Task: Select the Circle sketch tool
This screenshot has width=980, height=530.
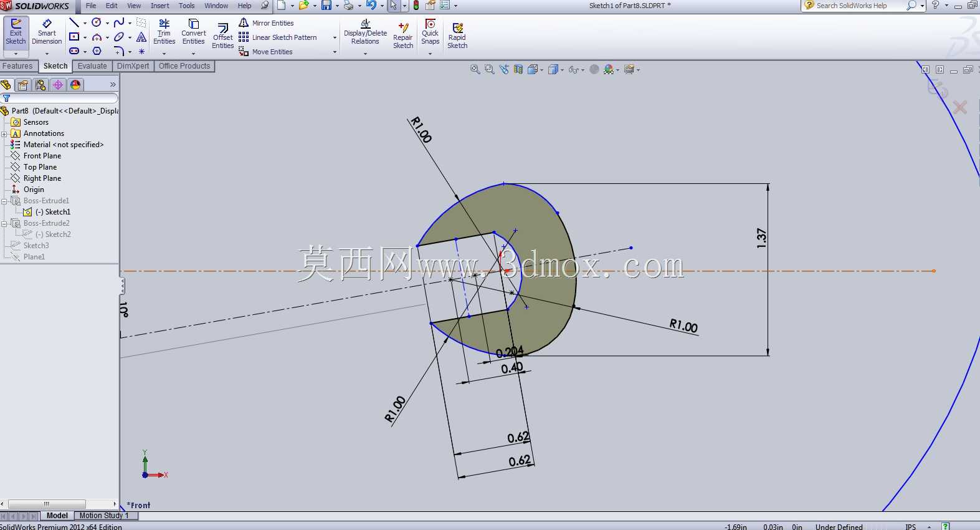Action: (x=97, y=23)
